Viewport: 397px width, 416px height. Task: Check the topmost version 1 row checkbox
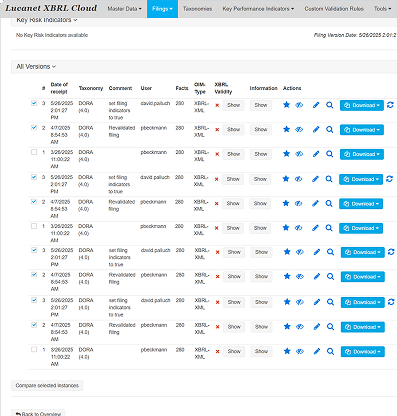tap(34, 152)
